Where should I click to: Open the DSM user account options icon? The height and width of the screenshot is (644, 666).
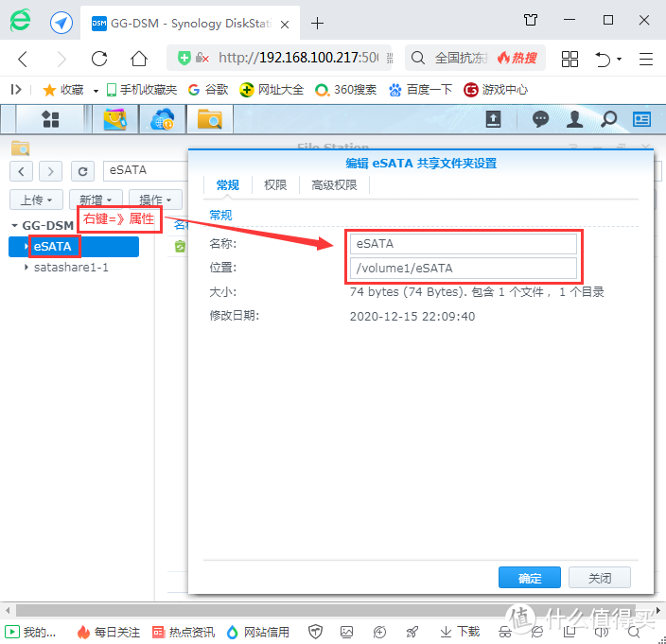[x=574, y=119]
